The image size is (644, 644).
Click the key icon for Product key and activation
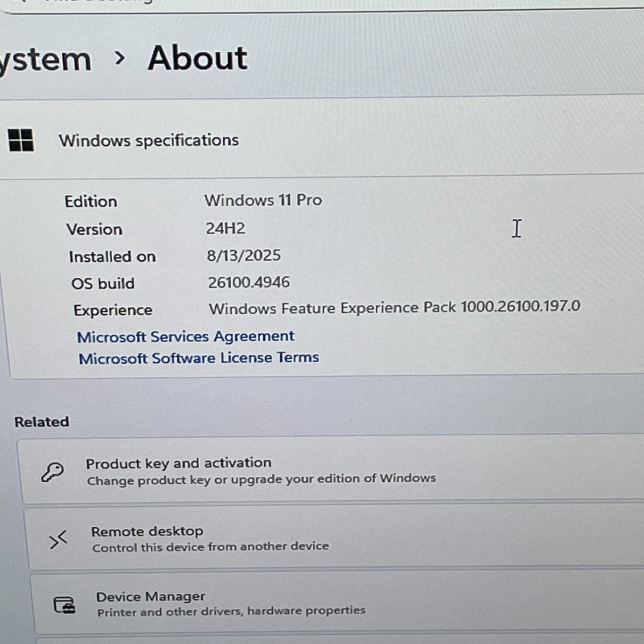(53, 472)
